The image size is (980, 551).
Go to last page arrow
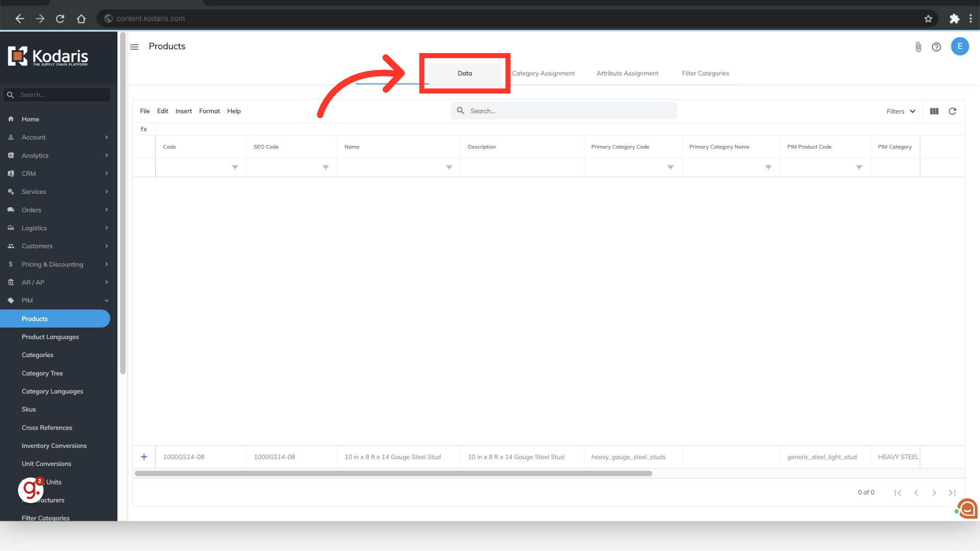[952, 493]
